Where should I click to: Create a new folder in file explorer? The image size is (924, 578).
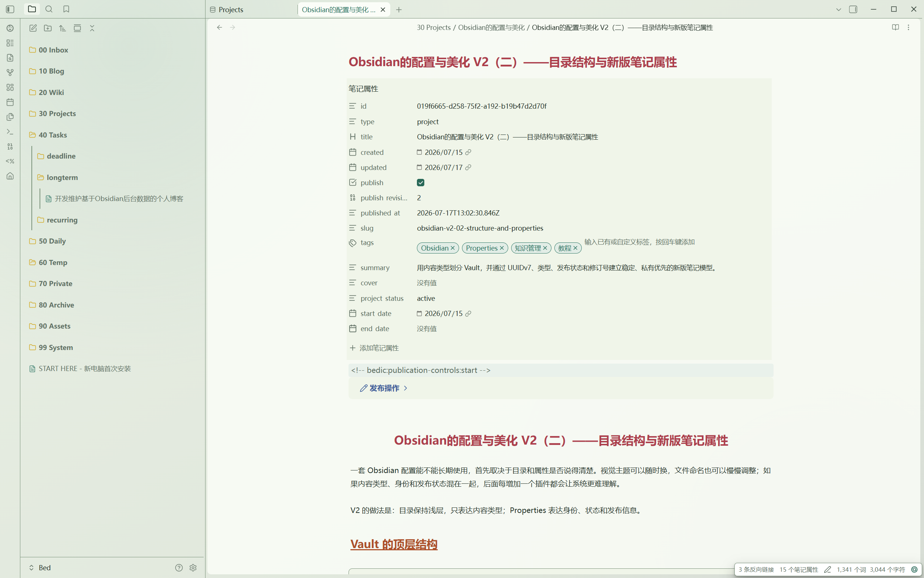pos(48,28)
